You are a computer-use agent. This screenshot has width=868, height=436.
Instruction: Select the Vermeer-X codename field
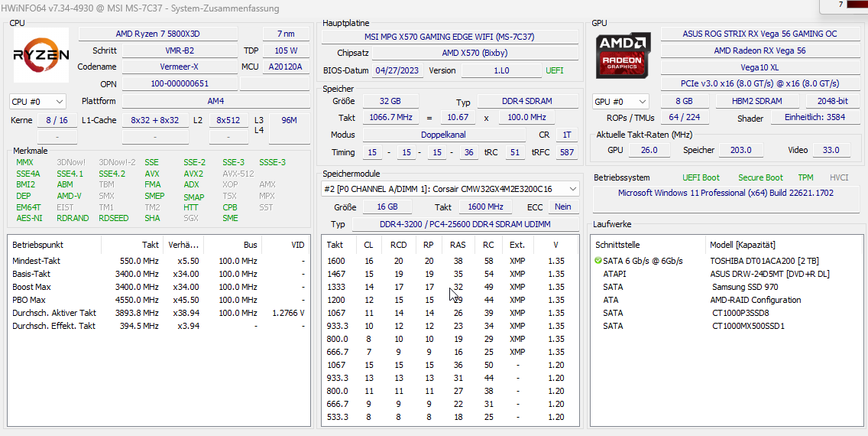[180, 67]
